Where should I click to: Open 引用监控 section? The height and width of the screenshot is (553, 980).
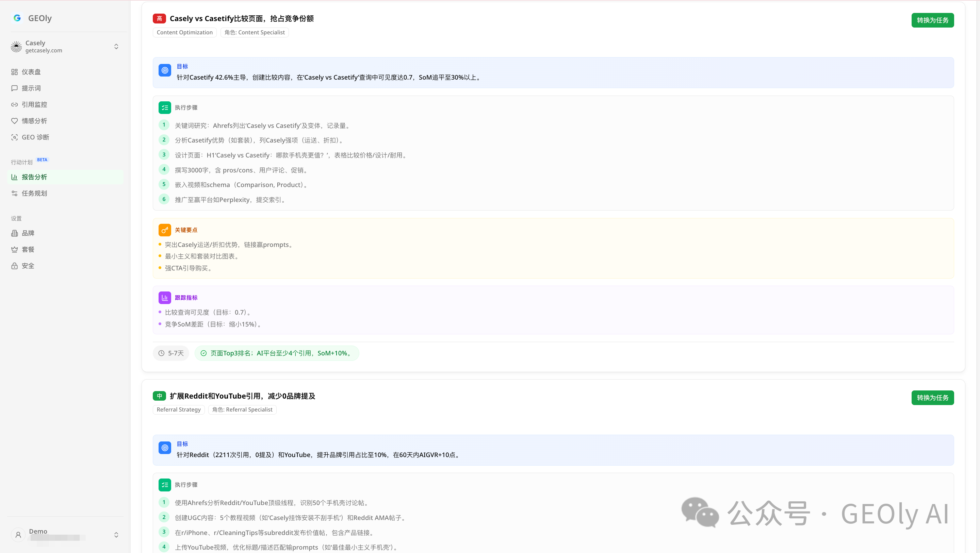point(65,105)
